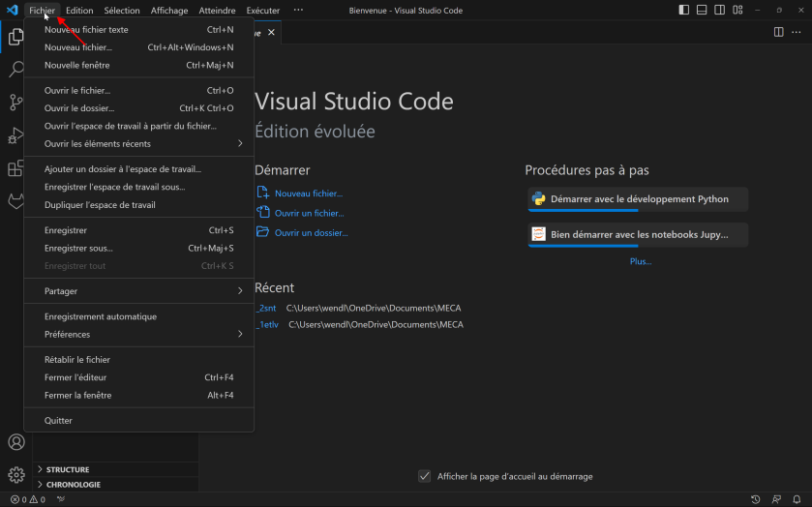This screenshot has width=812, height=507.
Task: Open recent folder _2snt
Action: pyautogui.click(x=266, y=308)
